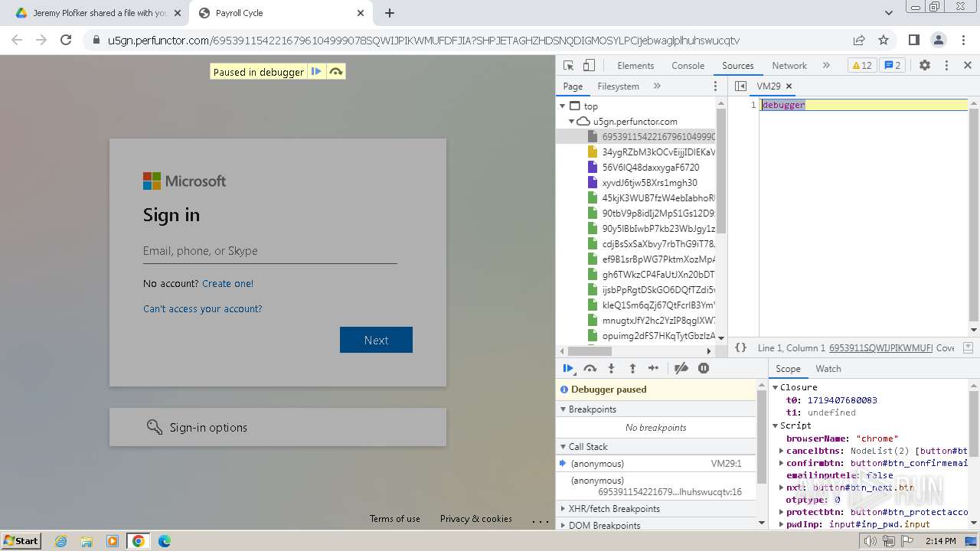
Task: Select file xyvdJ6tjw5BXrs1mgh30 in file tree
Action: click(x=650, y=182)
